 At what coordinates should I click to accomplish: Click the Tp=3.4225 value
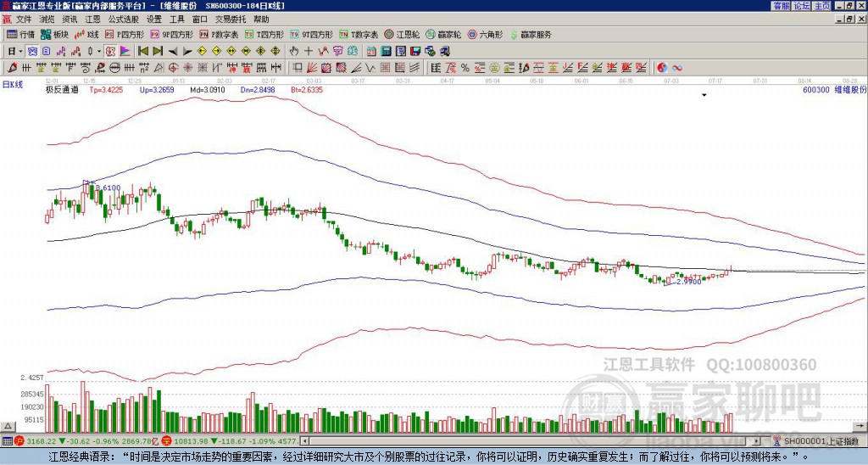coord(106,89)
